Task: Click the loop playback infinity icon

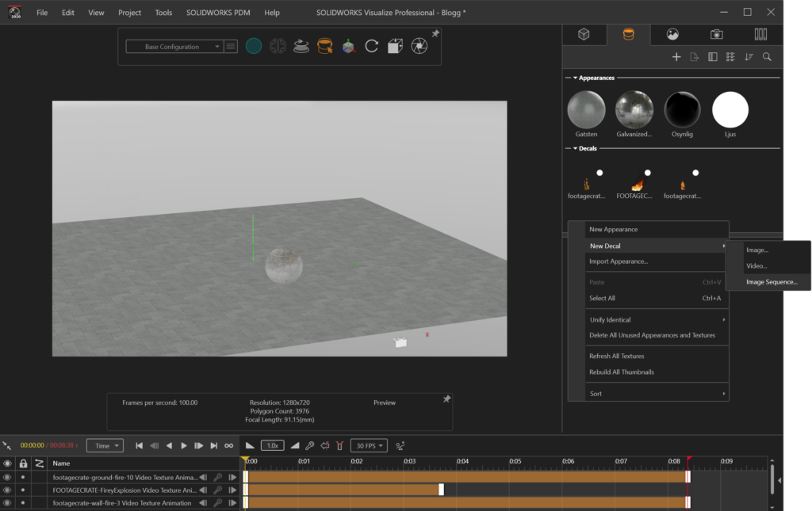Action: tap(229, 446)
